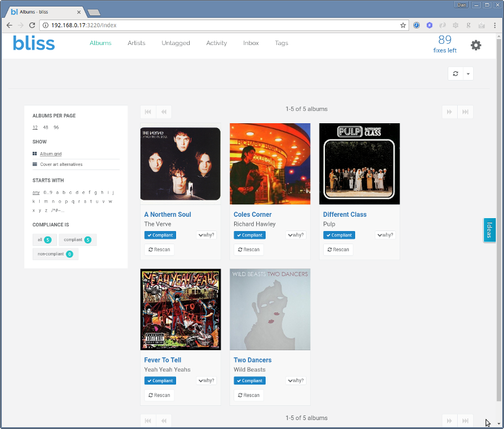Filter compliance by all
Image resolution: width=504 pixels, height=429 pixels.
(x=44, y=240)
